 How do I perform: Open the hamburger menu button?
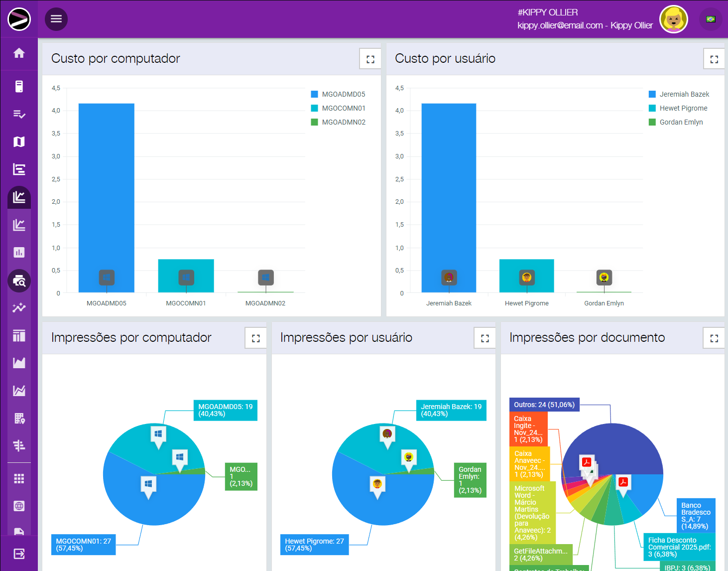tap(56, 19)
